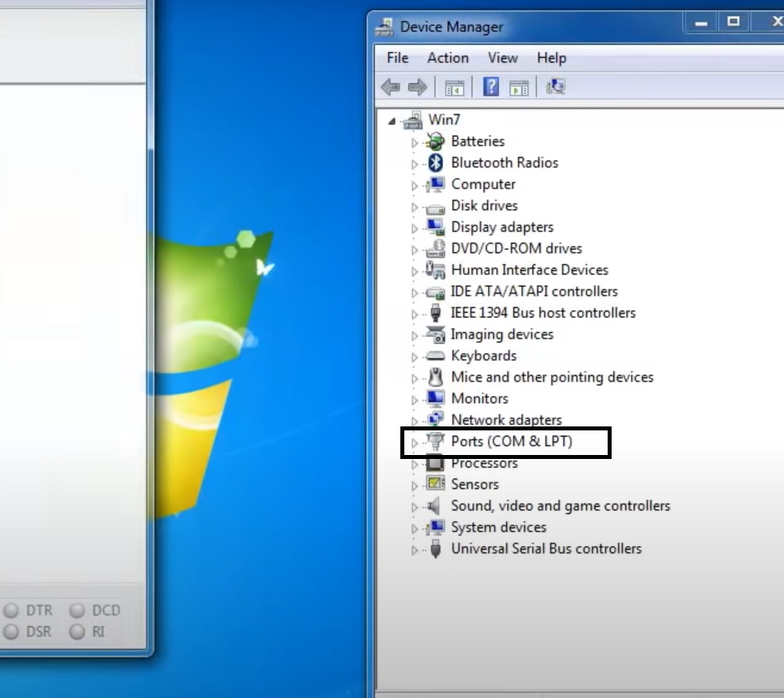The width and height of the screenshot is (784, 698).
Task: Click the System devices icon
Action: (x=435, y=527)
